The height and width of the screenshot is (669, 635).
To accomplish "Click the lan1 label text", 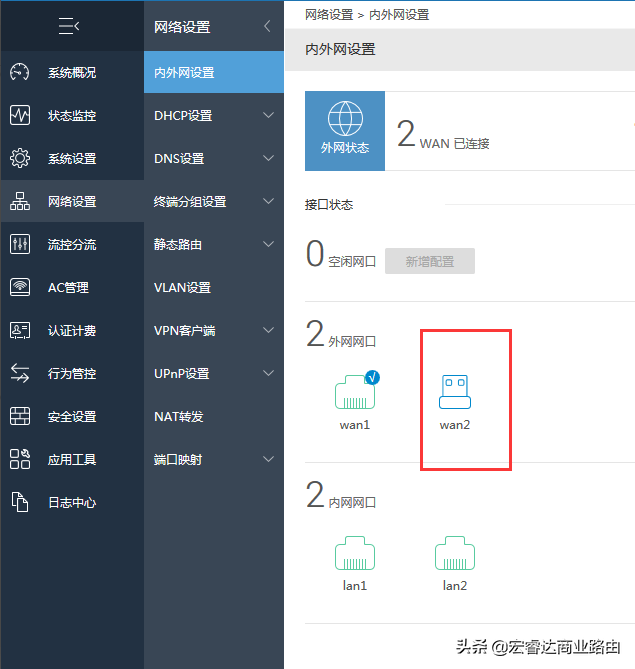I will tap(355, 586).
